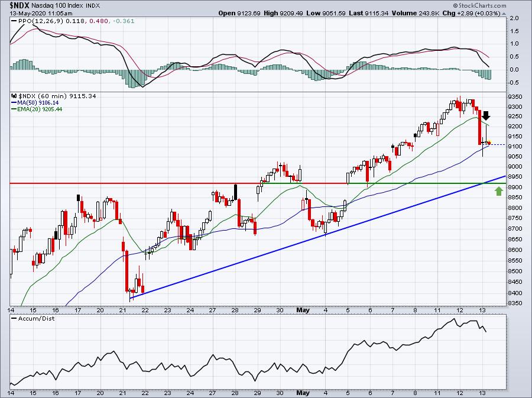Image resolution: width=532 pixels, height=398 pixels.
Task: Click the candlestick icon beside $NDX (60 min)
Action: click(14, 96)
